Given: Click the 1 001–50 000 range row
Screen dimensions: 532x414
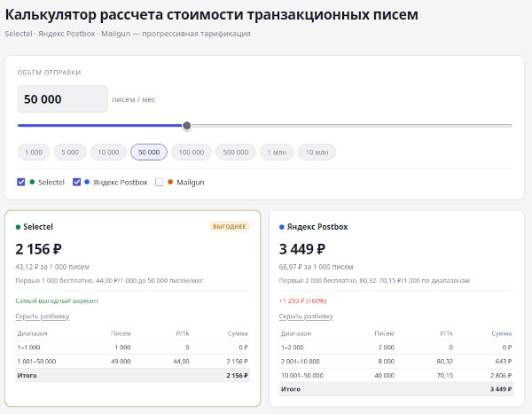Looking at the screenshot, I should pos(133,362).
